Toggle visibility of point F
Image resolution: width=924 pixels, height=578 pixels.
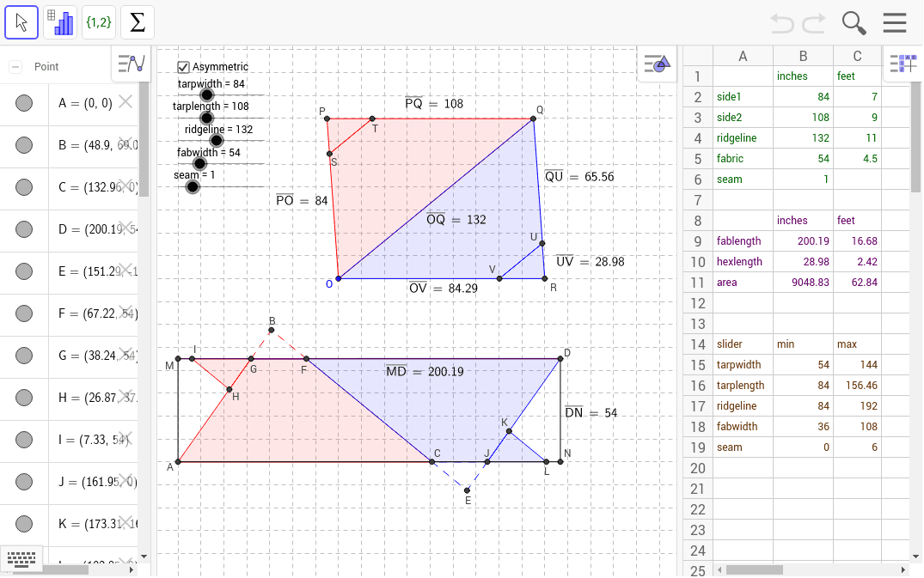click(24, 313)
